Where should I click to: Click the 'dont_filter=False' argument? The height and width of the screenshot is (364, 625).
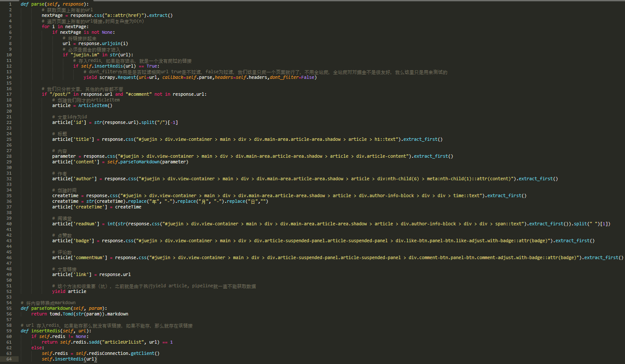coord(292,77)
